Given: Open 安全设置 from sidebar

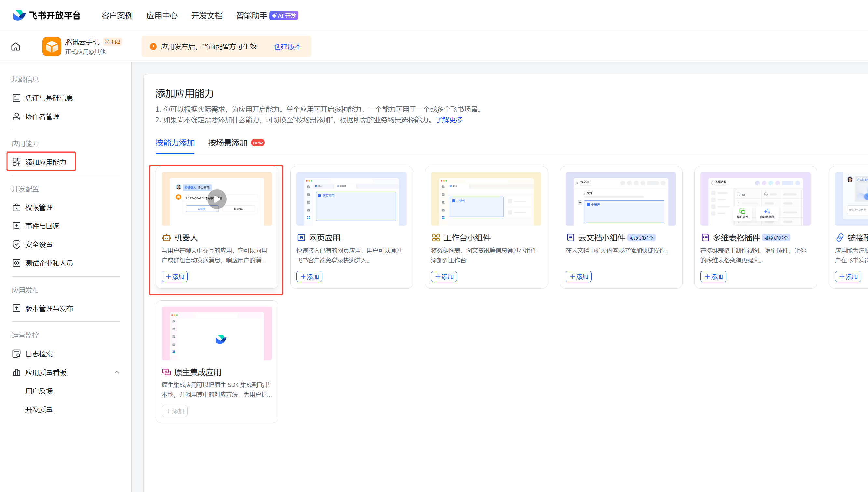Looking at the screenshot, I should (39, 244).
